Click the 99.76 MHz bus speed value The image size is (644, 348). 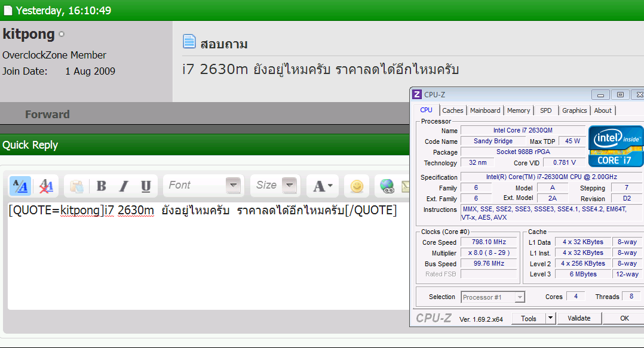point(489,263)
